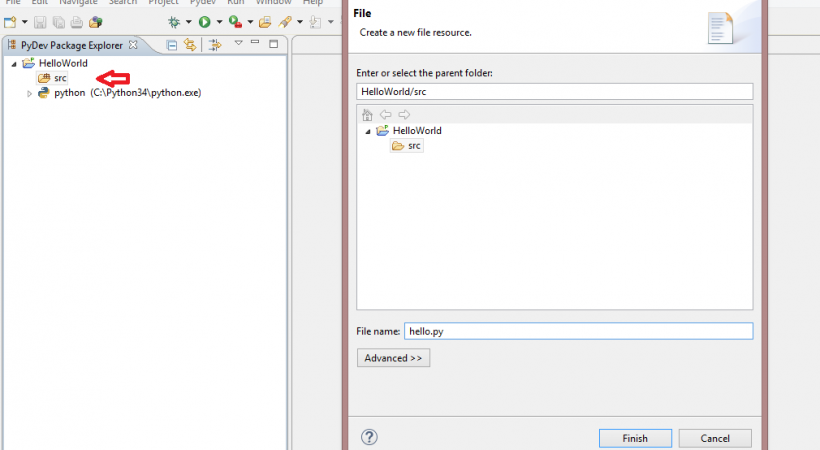The image size is (820, 450).
Task: Collapse HelloWorld in the dialog folder tree
Action: coord(368,131)
